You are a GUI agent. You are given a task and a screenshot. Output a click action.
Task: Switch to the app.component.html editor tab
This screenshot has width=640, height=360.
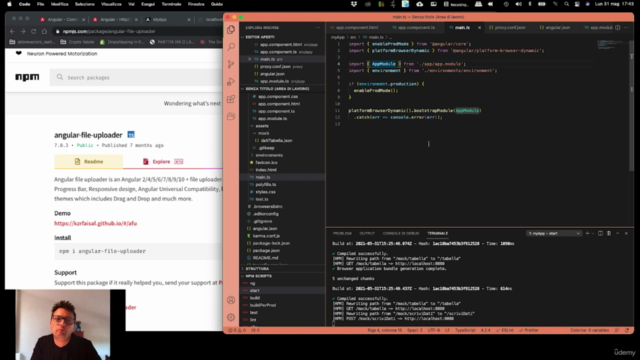(x=357, y=28)
